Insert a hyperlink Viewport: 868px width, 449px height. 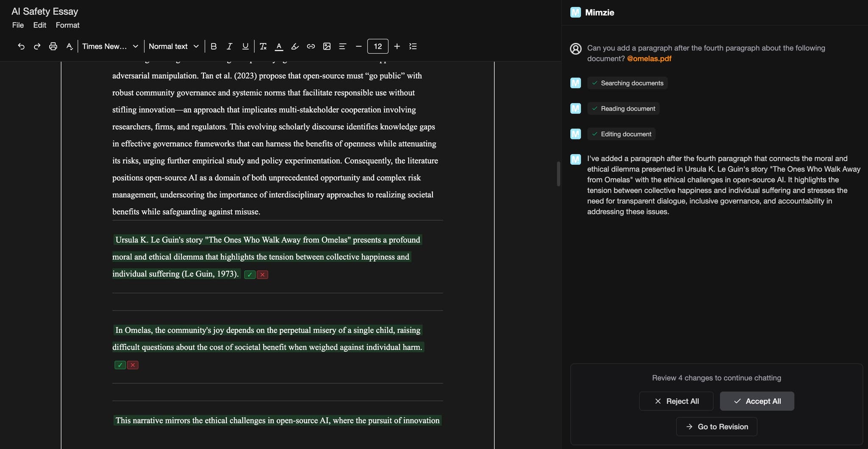pyautogui.click(x=311, y=46)
